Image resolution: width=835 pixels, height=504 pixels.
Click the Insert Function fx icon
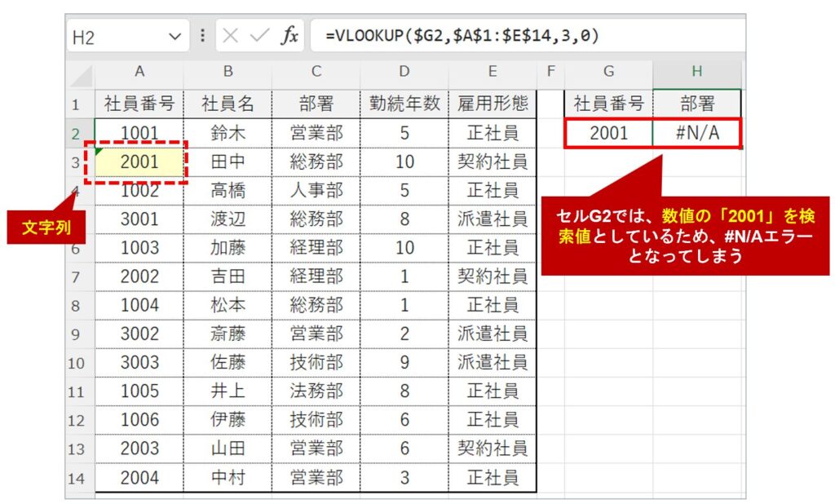[x=289, y=37]
